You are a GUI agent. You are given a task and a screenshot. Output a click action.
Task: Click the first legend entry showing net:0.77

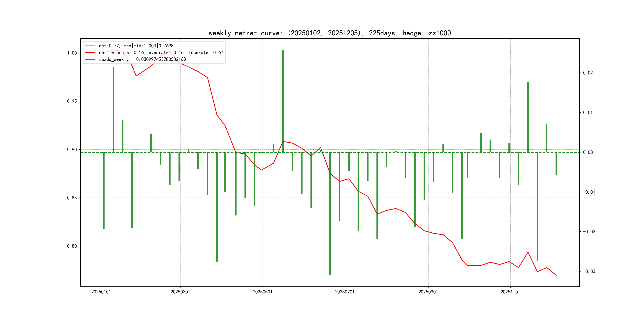tap(136, 46)
